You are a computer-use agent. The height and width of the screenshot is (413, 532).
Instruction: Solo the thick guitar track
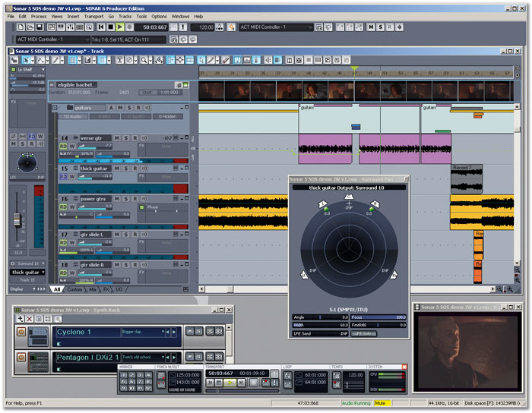[126, 169]
